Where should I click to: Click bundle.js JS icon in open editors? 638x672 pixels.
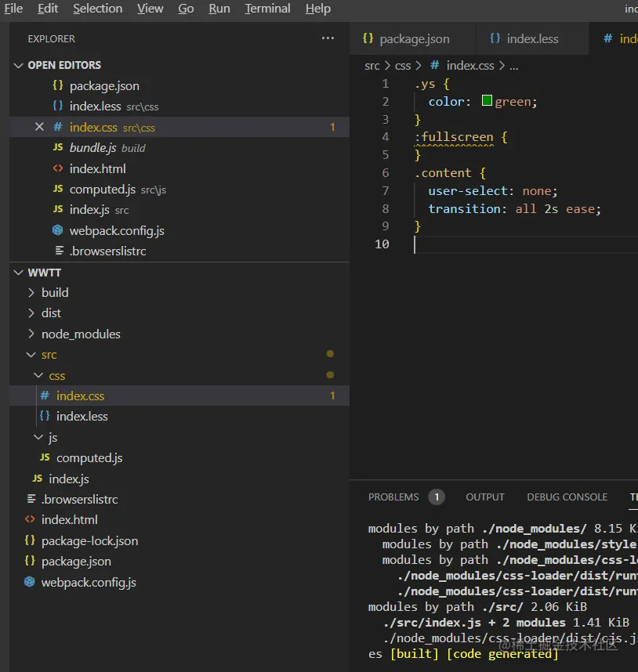(x=58, y=147)
